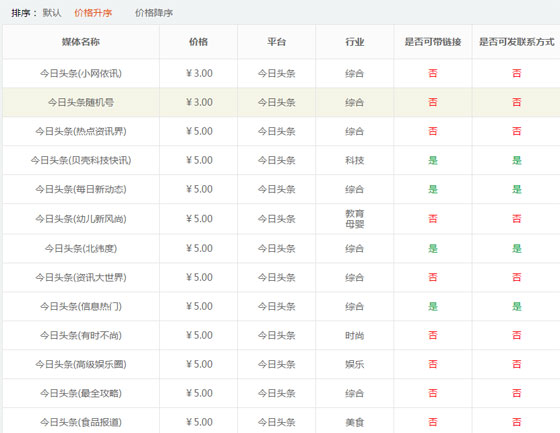
Task: Select media name 今日头条(每日新动态)
Action: pyautogui.click(x=81, y=189)
